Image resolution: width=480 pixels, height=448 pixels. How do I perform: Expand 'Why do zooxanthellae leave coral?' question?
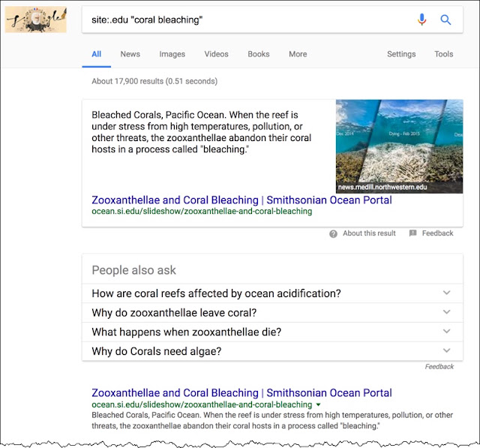pyautogui.click(x=272, y=313)
